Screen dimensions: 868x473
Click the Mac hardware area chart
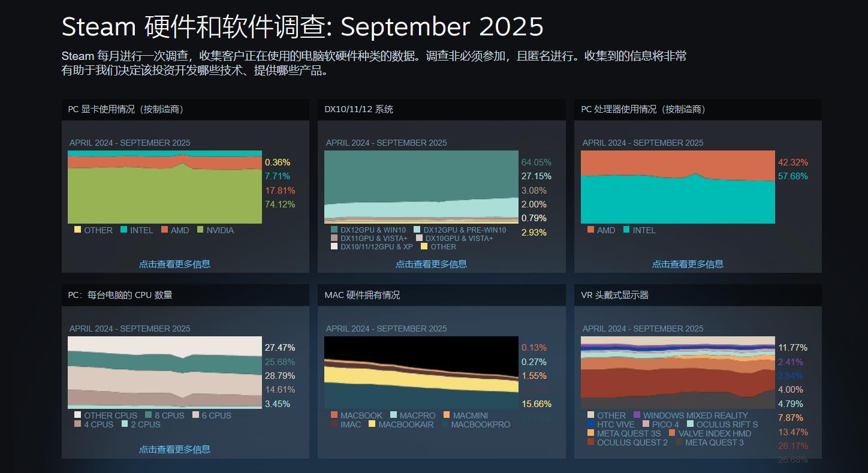click(421, 372)
